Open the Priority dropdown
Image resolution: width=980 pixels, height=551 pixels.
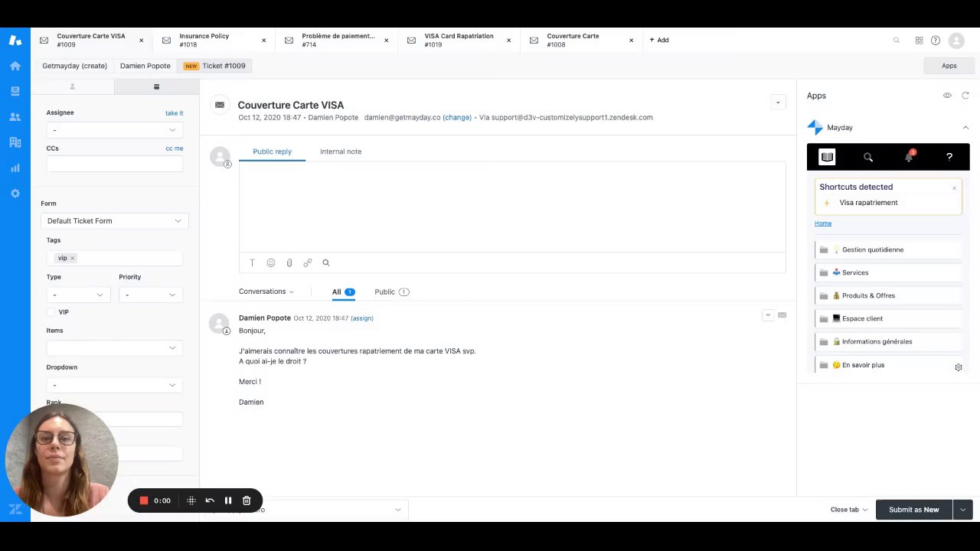(151, 295)
